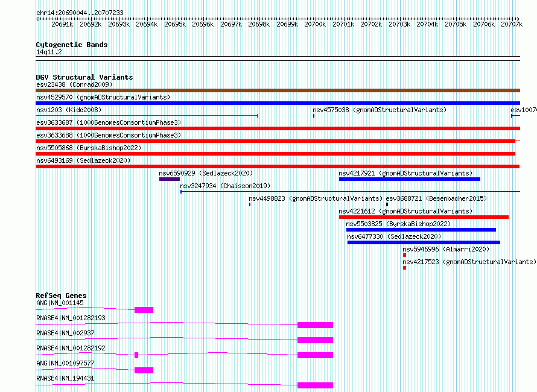Screen dimensions: 537x392
Task: Click the blue nsv4529570 full-width bar
Action: click(278, 103)
